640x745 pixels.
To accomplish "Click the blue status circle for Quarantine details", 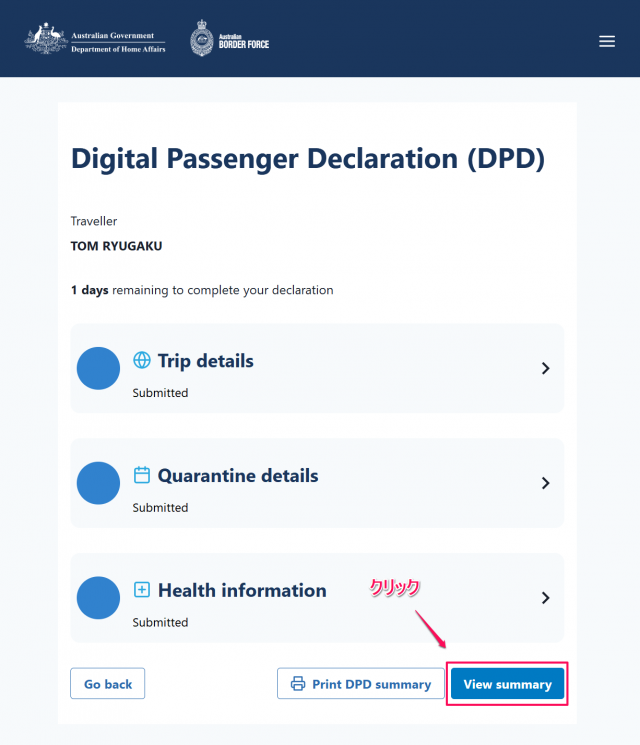I will 98,483.
